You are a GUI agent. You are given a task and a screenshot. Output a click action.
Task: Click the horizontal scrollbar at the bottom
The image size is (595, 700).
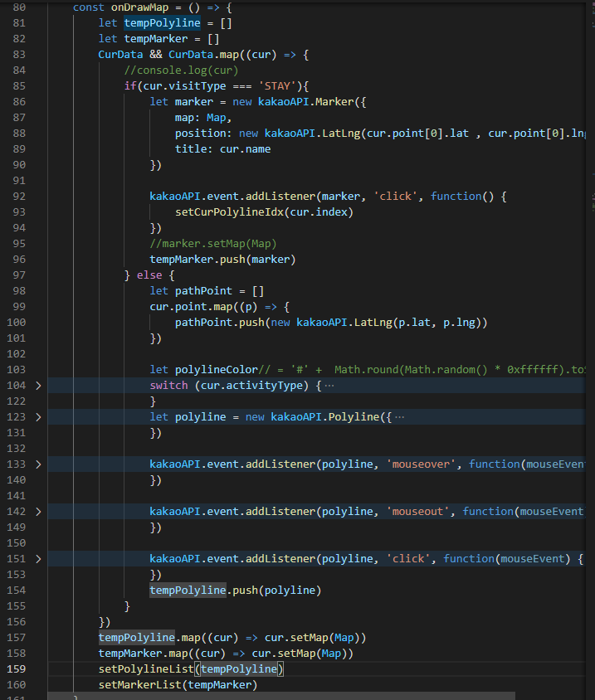pyautogui.click(x=281, y=697)
